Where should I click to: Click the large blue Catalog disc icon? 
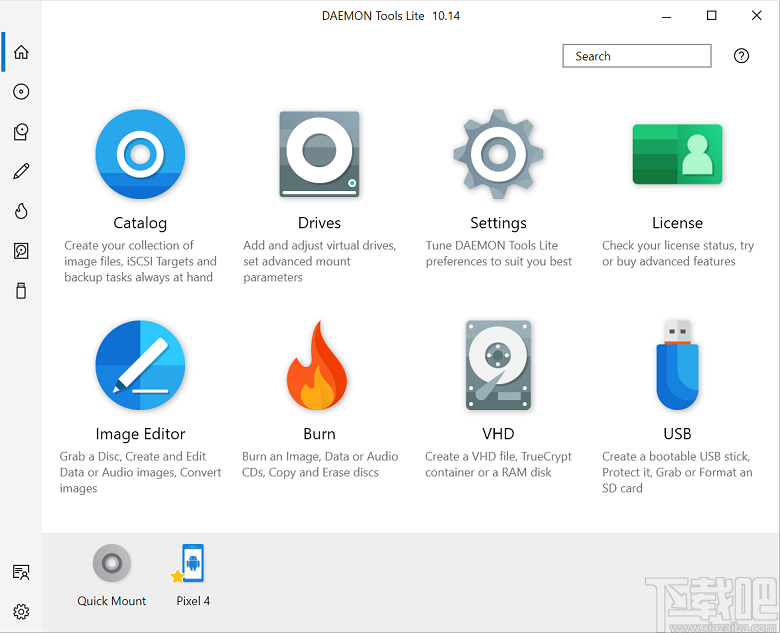pos(140,154)
